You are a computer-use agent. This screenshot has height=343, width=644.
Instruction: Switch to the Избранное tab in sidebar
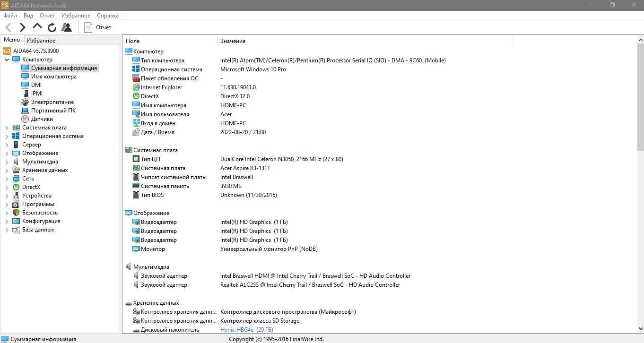click(x=41, y=41)
